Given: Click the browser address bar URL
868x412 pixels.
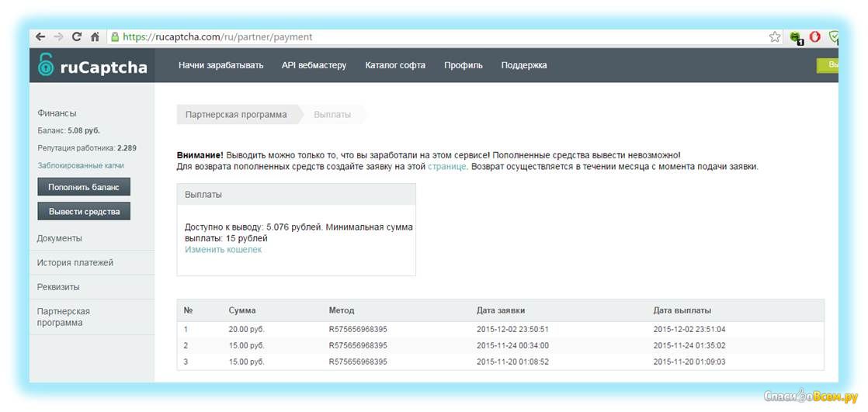Looking at the screenshot, I should (217, 36).
